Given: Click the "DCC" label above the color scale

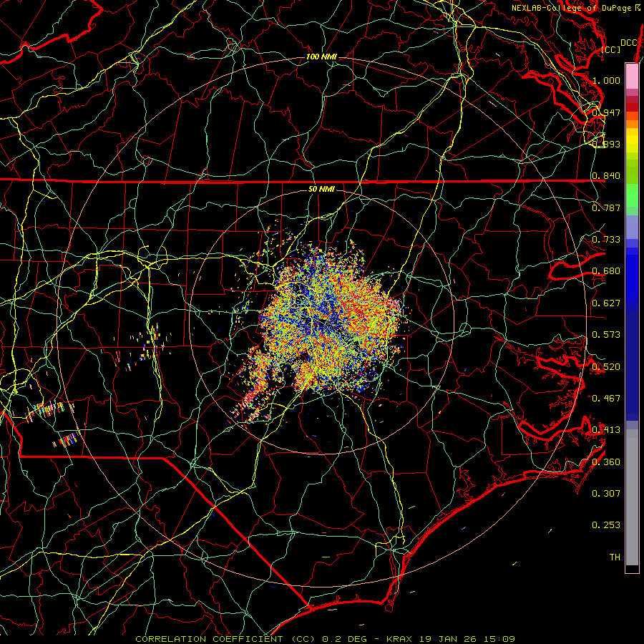Looking at the screenshot, I should [x=629, y=43].
